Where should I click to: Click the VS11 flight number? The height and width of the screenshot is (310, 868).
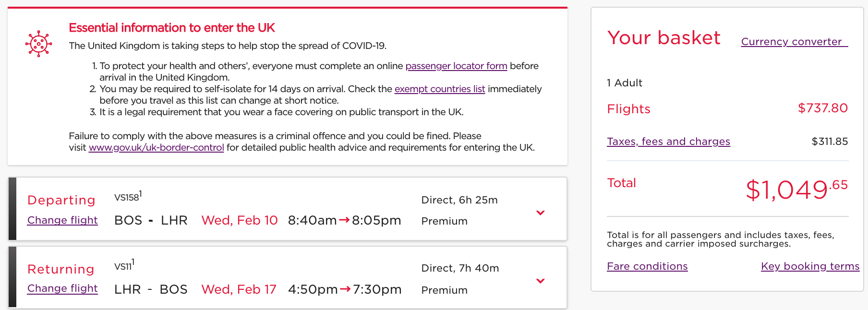pos(124,266)
